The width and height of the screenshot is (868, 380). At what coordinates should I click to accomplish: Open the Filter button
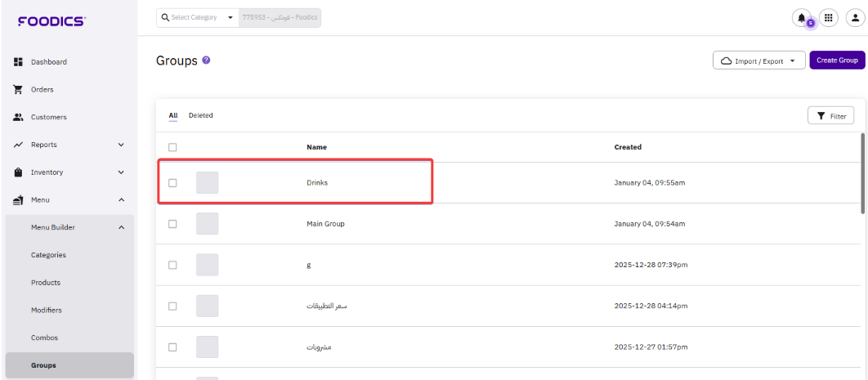[830, 116]
